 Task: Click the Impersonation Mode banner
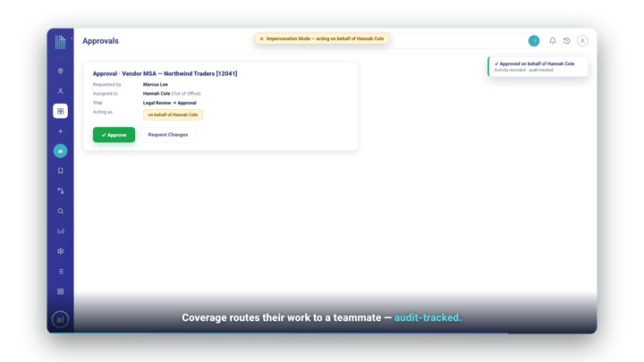[322, 38]
